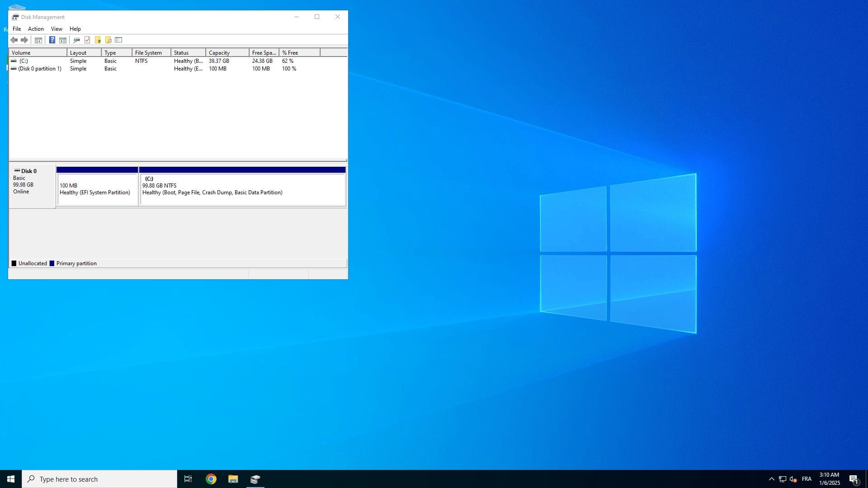Click the Disk Management taskbar icon
Image resolution: width=868 pixels, height=488 pixels.
click(x=255, y=479)
